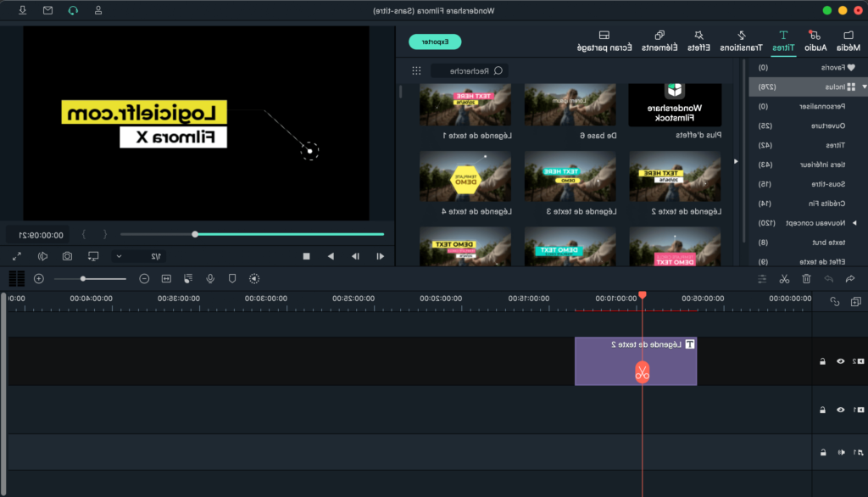Viewport: 868px width, 497px height.
Task: Split clip with the scissors toolbar icon
Action: (x=784, y=279)
